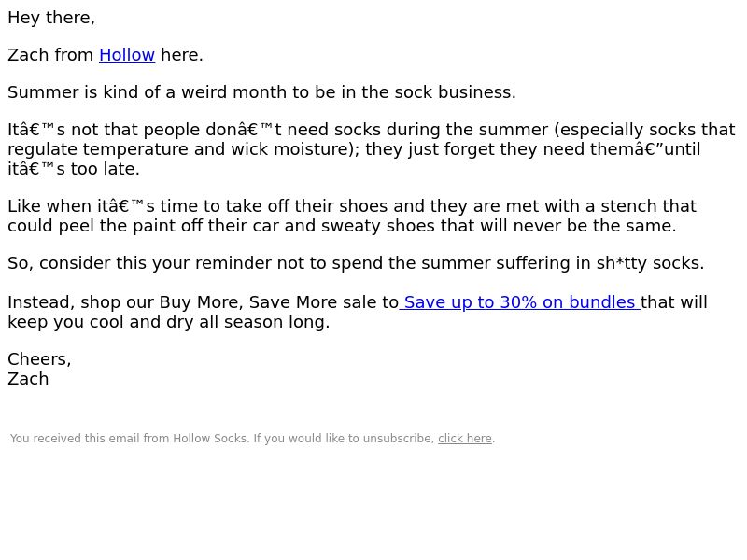Click the "too late." line

coord(74,169)
